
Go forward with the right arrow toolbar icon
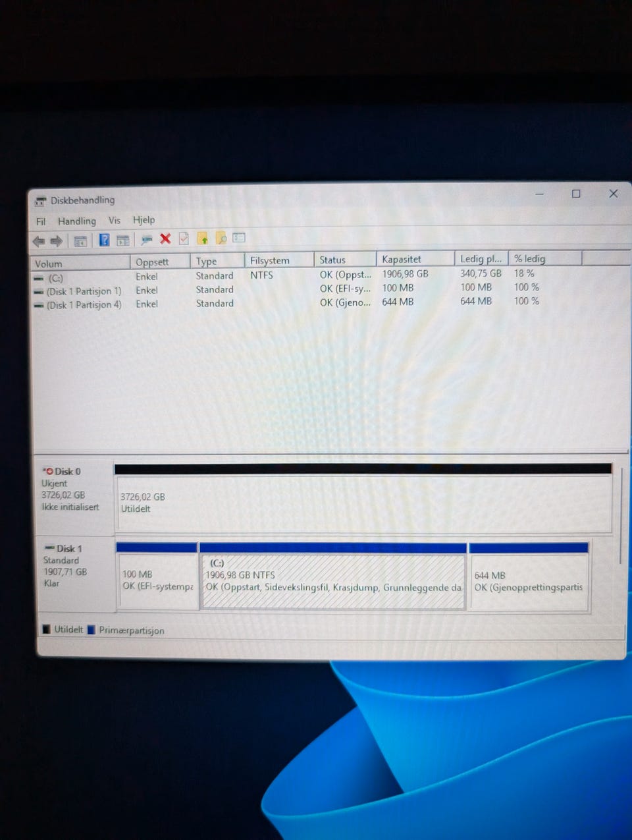(56, 241)
